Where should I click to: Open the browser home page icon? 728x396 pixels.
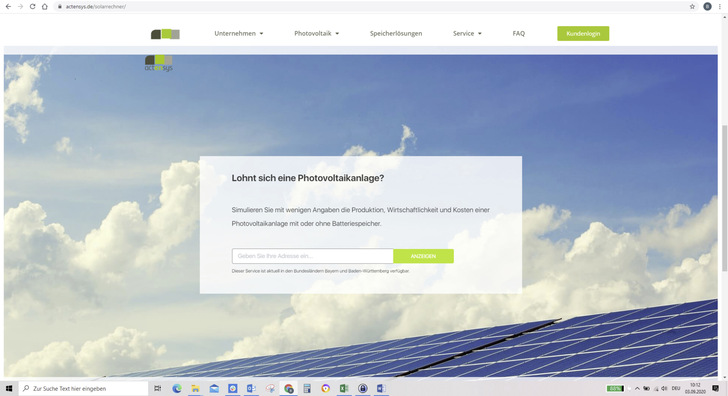coord(45,6)
